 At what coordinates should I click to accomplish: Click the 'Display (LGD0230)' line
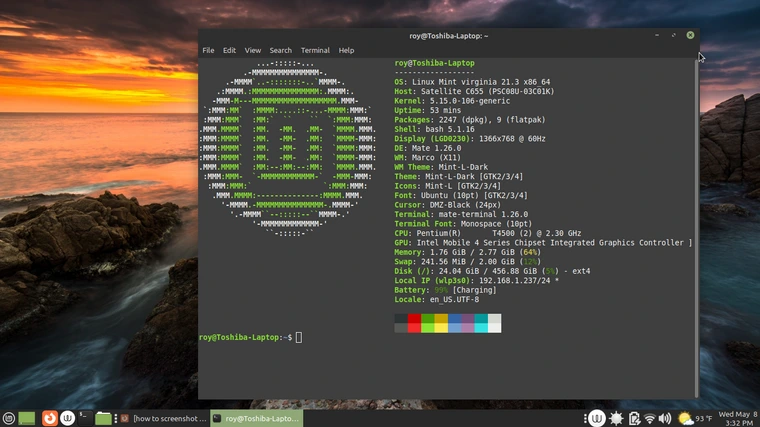click(x=470, y=139)
